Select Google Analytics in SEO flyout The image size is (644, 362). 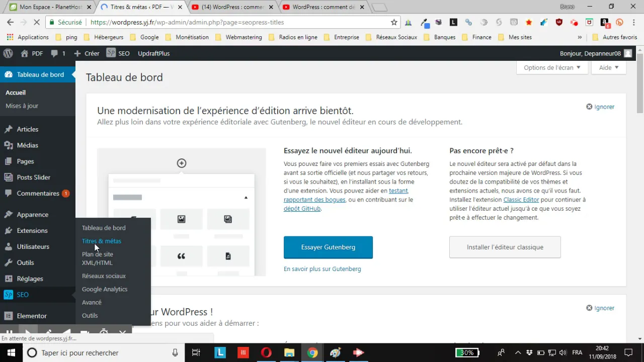pyautogui.click(x=105, y=289)
